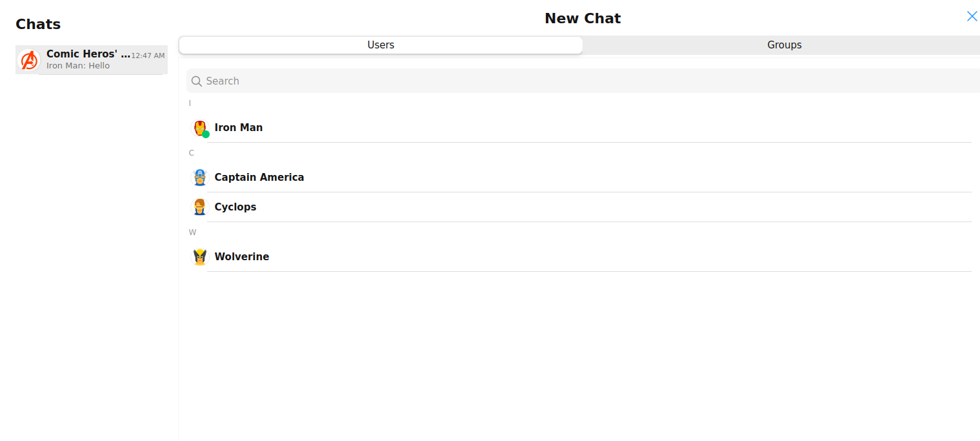Click inside the Search input field
Screen dimensions: 980x441
tap(452, 81)
